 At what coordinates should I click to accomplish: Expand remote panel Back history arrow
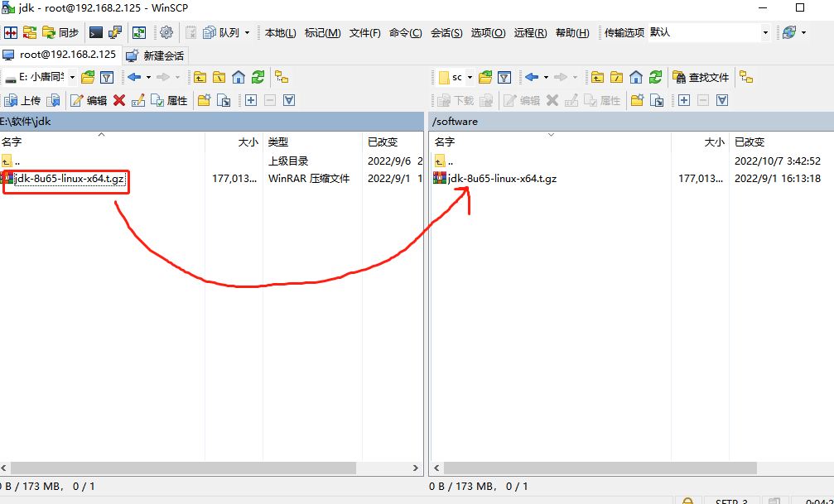point(547,78)
